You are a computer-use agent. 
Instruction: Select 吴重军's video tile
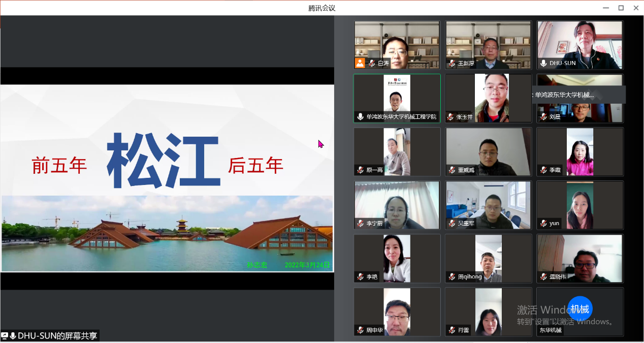[488, 205]
